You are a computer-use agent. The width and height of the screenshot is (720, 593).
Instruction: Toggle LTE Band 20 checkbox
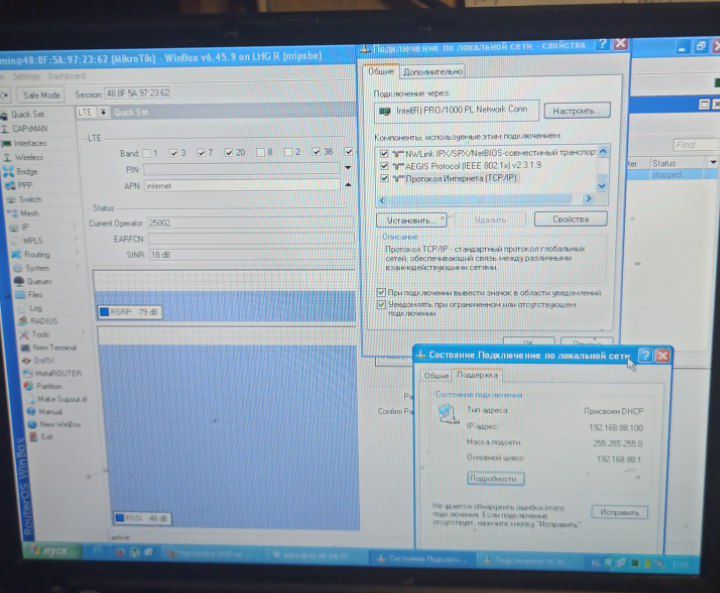229,152
